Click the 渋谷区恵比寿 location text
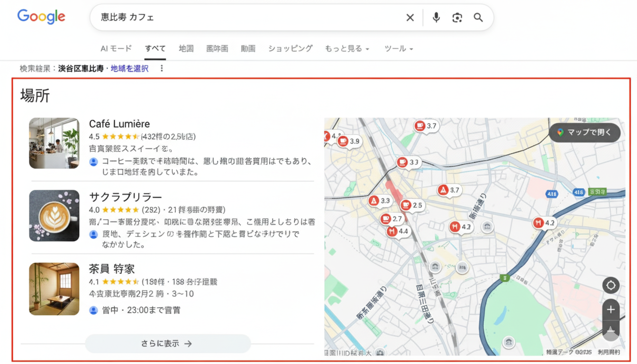Viewport: 637px width, 364px height. (x=81, y=69)
